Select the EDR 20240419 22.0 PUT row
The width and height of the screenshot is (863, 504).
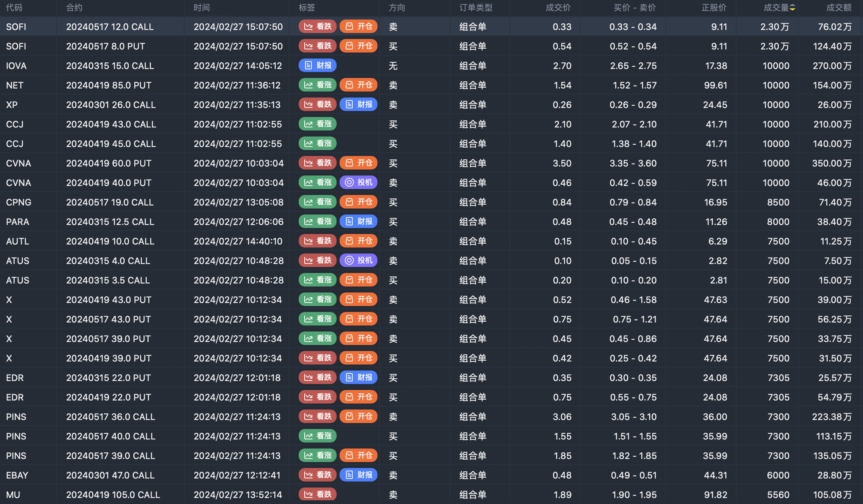coord(108,397)
